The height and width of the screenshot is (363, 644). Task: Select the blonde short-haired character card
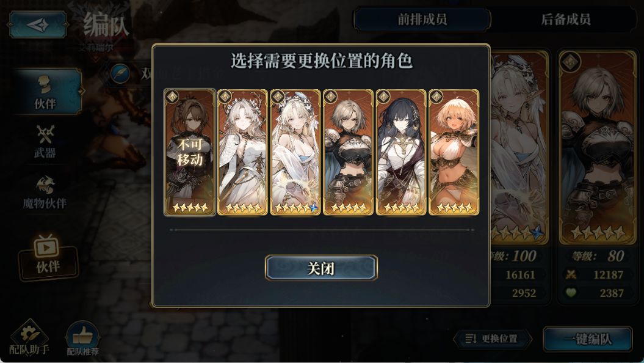tap(454, 152)
